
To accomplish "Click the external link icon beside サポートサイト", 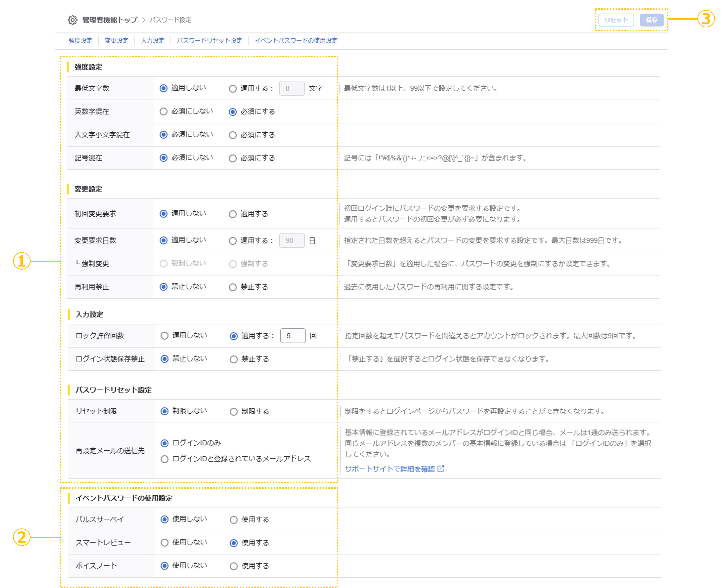I will (x=441, y=469).
